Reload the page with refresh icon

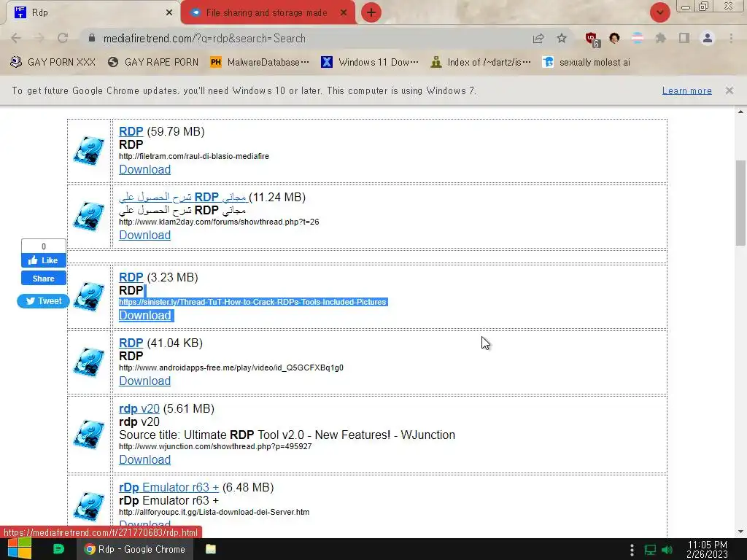[63, 38]
